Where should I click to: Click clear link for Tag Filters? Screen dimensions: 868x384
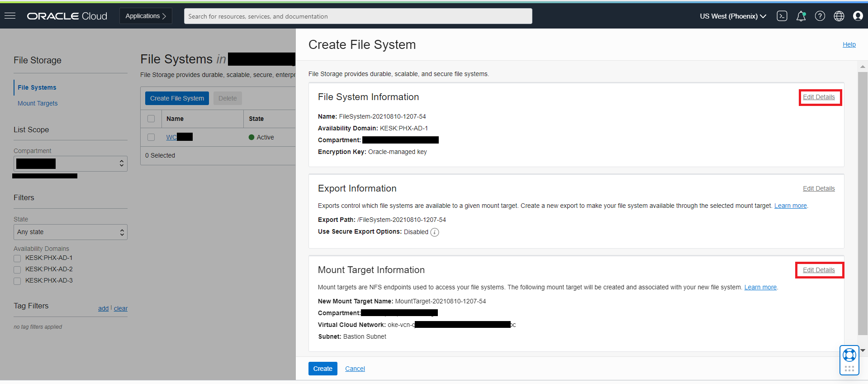[x=121, y=308]
